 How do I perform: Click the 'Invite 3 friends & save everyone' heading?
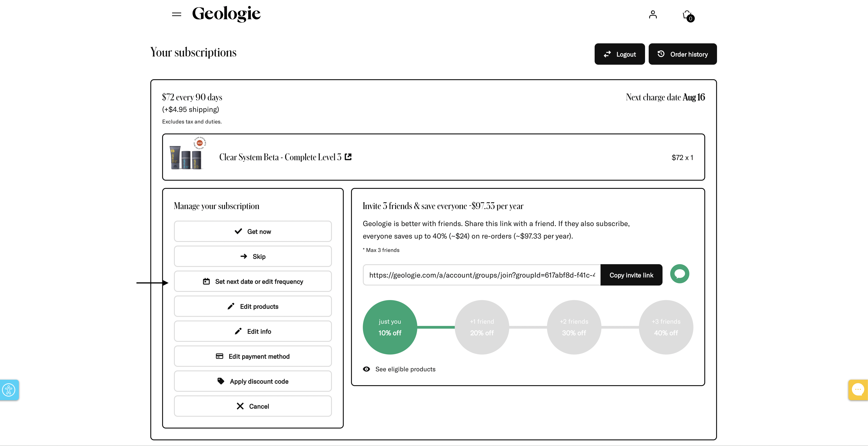click(x=443, y=206)
